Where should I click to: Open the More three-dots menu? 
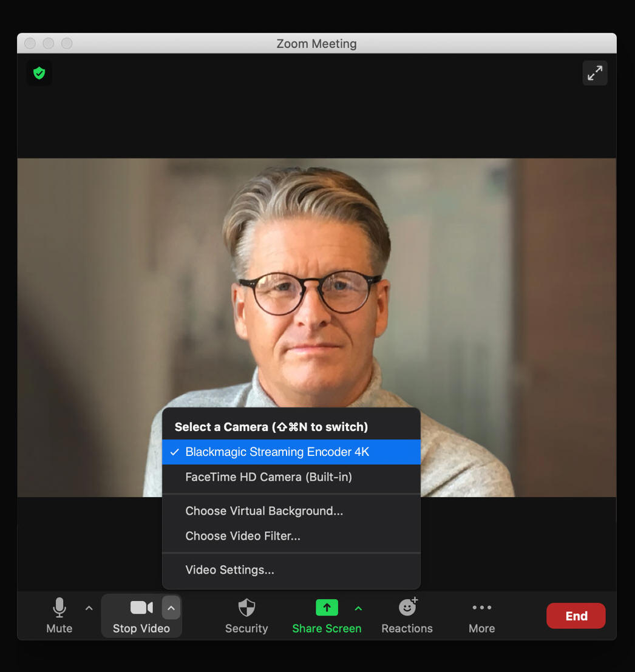click(481, 616)
